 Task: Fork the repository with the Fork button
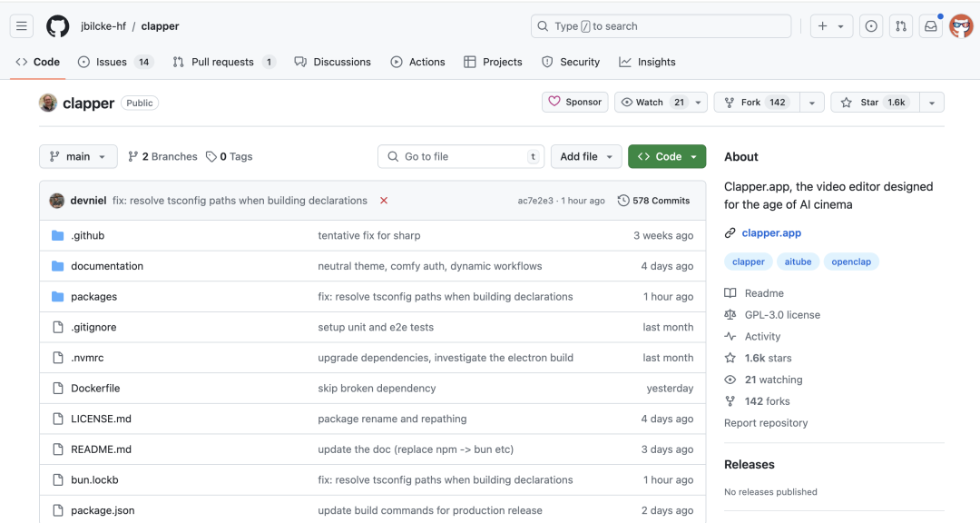pyautogui.click(x=757, y=102)
